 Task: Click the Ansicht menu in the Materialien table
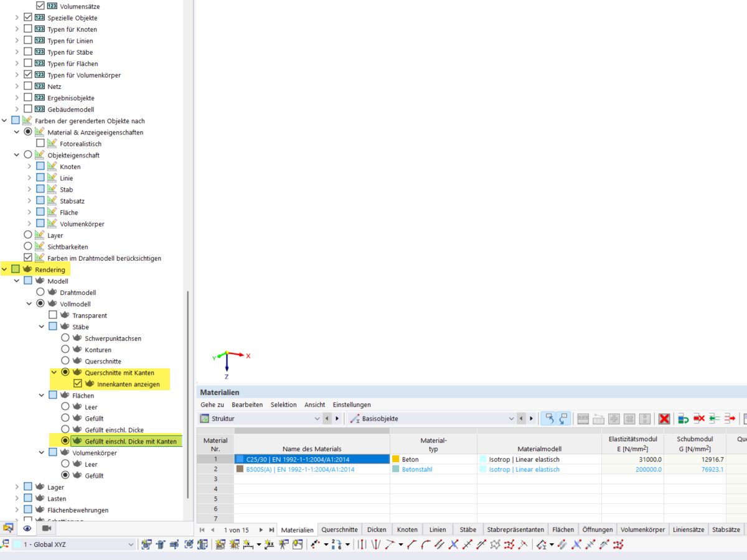point(314,404)
